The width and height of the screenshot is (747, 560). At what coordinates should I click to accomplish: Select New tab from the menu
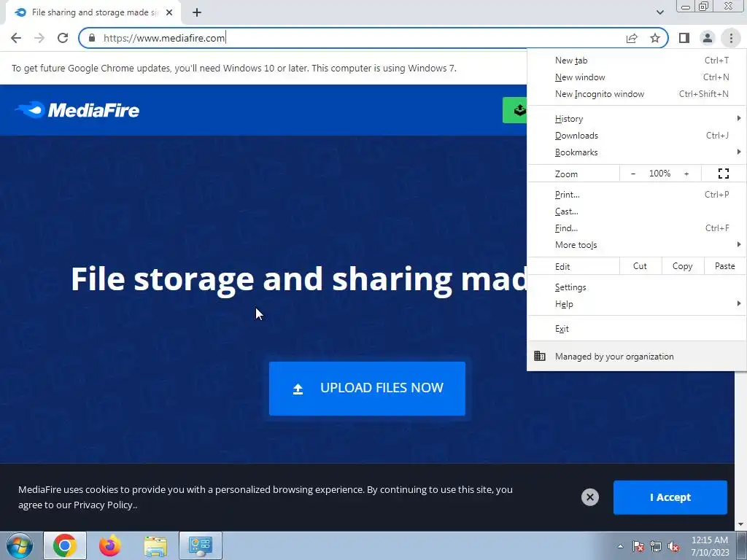pyautogui.click(x=636, y=61)
